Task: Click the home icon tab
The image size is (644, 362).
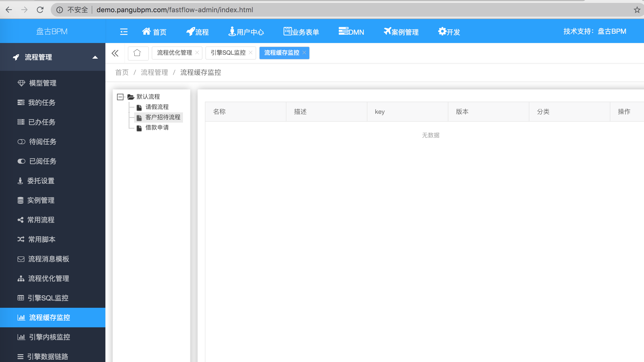Action: [x=137, y=53]
